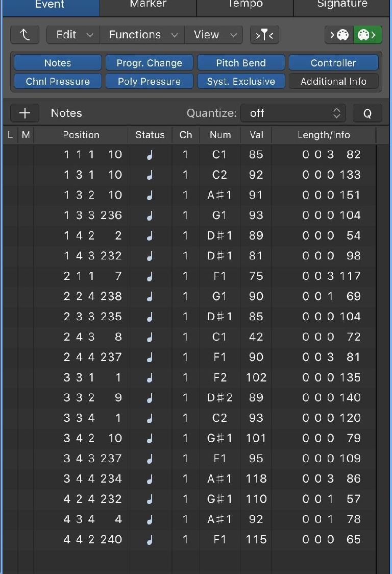Click the Catch Playhead filter icon
Image resolution: width=392 pixels, height=574 pixels.
pyautogui.click(x=264, y=35)
